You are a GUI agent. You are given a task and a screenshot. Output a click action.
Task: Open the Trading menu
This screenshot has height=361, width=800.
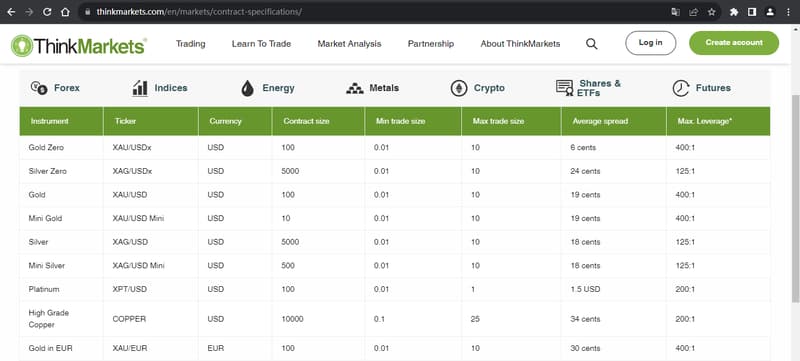coord(191,44)
